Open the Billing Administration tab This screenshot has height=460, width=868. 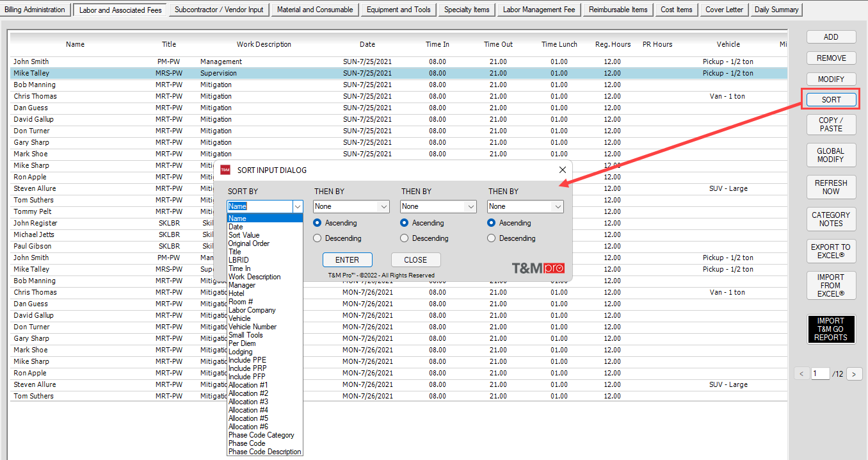coord(35,10)
